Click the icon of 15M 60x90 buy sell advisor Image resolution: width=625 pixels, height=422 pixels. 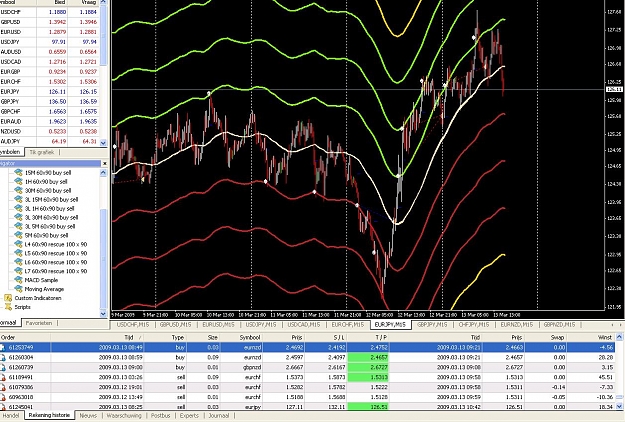tap(18, 172)
